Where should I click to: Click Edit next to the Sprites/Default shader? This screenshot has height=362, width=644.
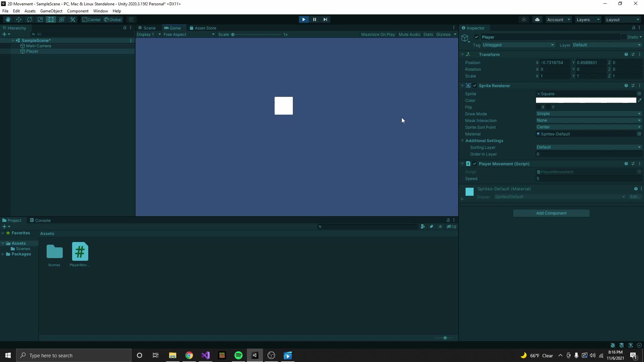635,197
